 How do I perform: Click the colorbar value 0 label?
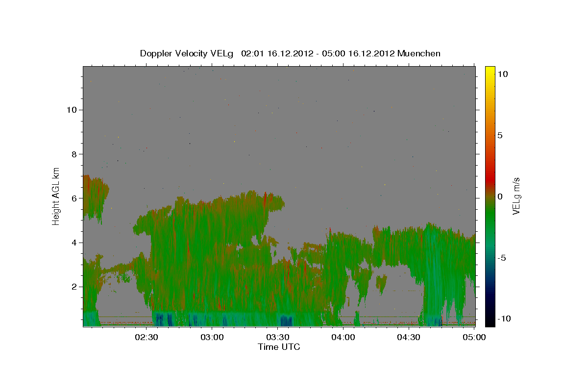(x=501, y=196)
